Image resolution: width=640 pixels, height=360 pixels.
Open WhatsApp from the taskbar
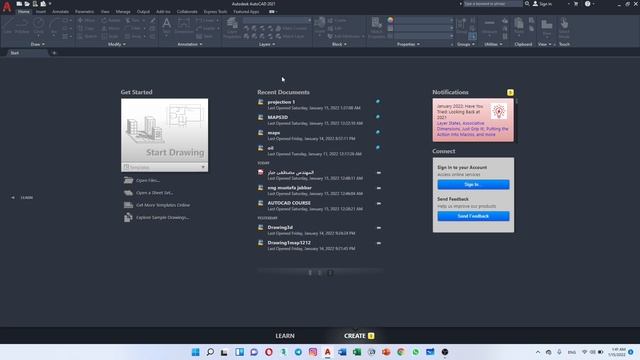tap(416, 352)
